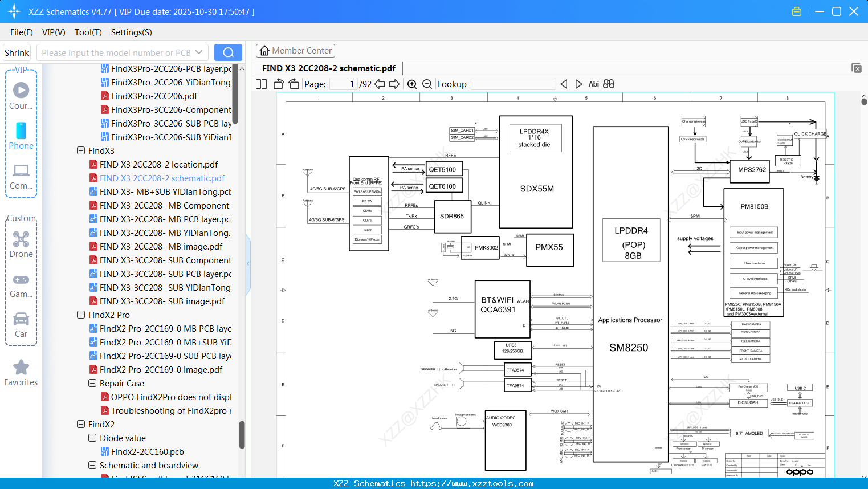Collapse the FindX2 Pro folder
This screenshot has height=489, width=868.
pos(81,315)
